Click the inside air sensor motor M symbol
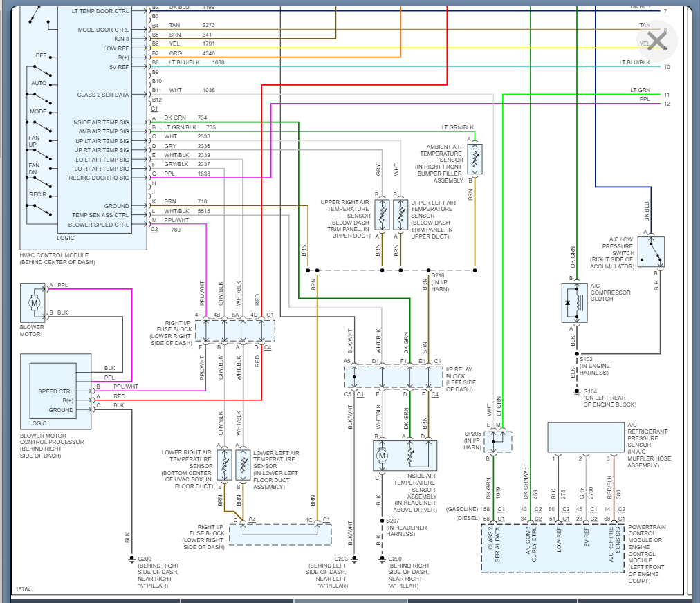The height and width of the screenshot is (603, 700). click(382, 456)
